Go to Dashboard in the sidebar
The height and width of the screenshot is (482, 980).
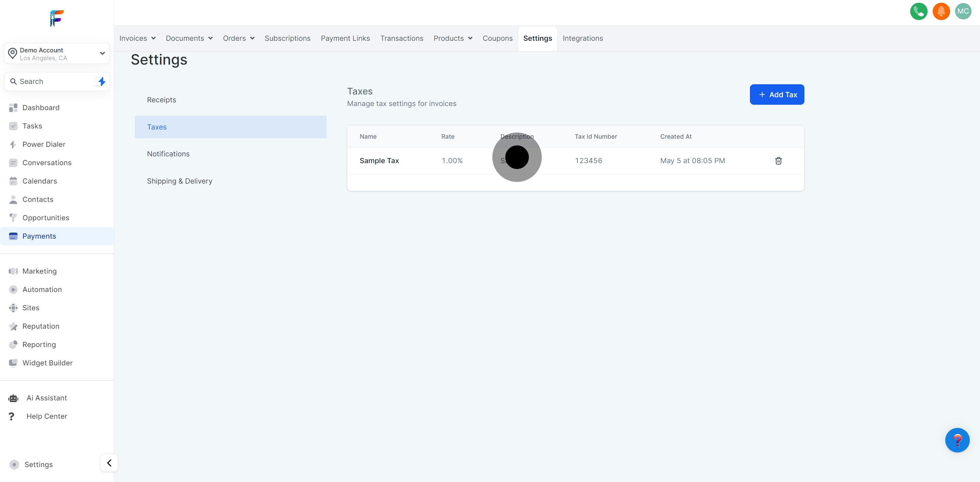(41, 107)
